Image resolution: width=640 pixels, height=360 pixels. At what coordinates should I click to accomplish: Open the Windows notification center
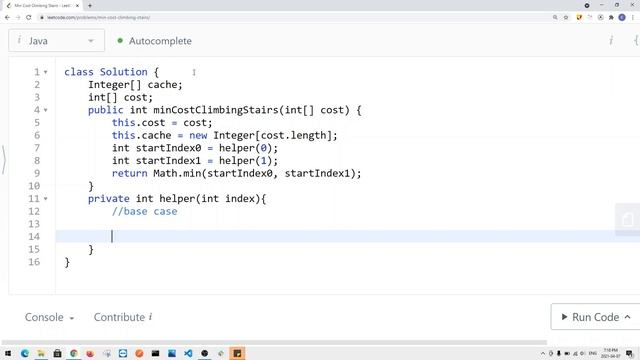[629, 353]
